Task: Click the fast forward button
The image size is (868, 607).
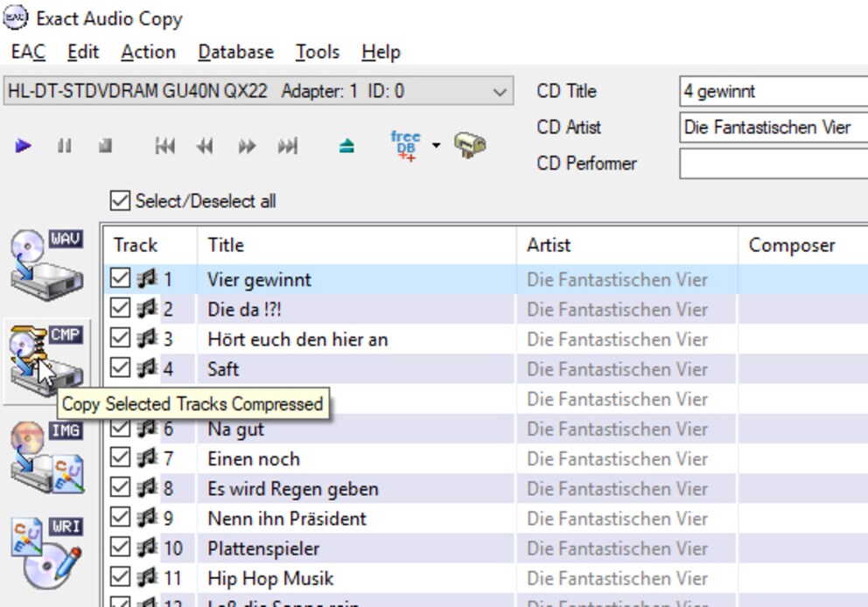Action: click(x=247, y=146)
